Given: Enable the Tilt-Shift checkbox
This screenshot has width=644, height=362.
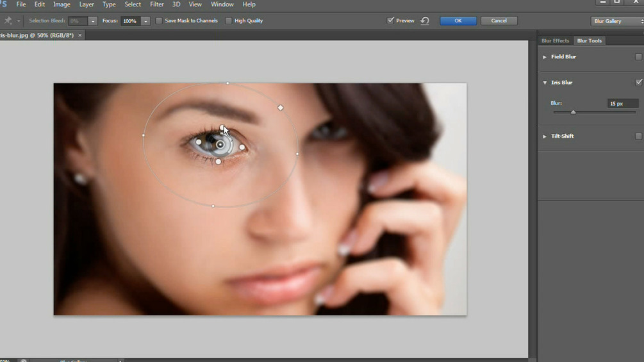Looking at the screenshot, I should point(638,136).
